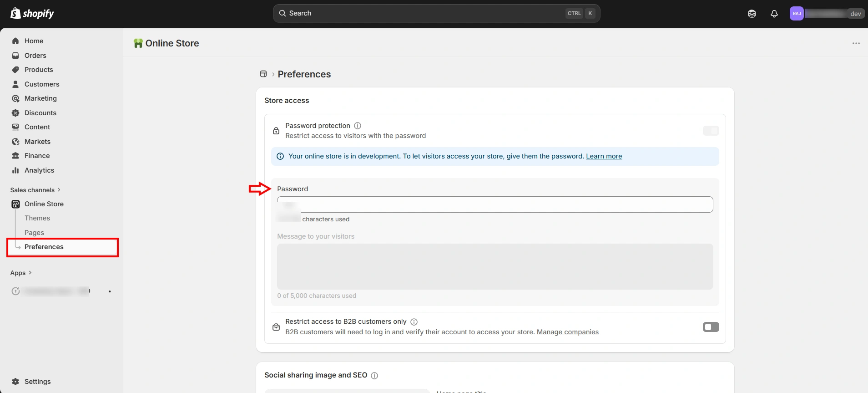Viewport: 868px width, 393px height.
Task: Click the Orders inbox icon
Action: click(15, 56)
